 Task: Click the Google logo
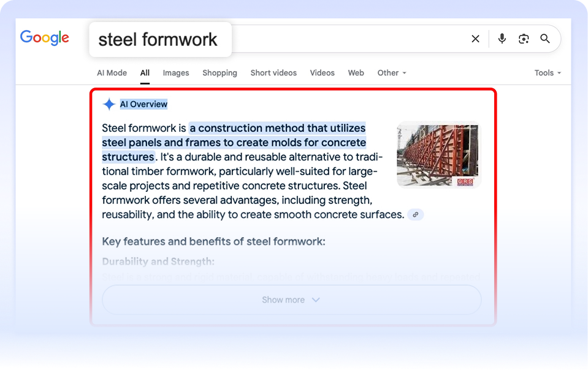click(44, 38)
